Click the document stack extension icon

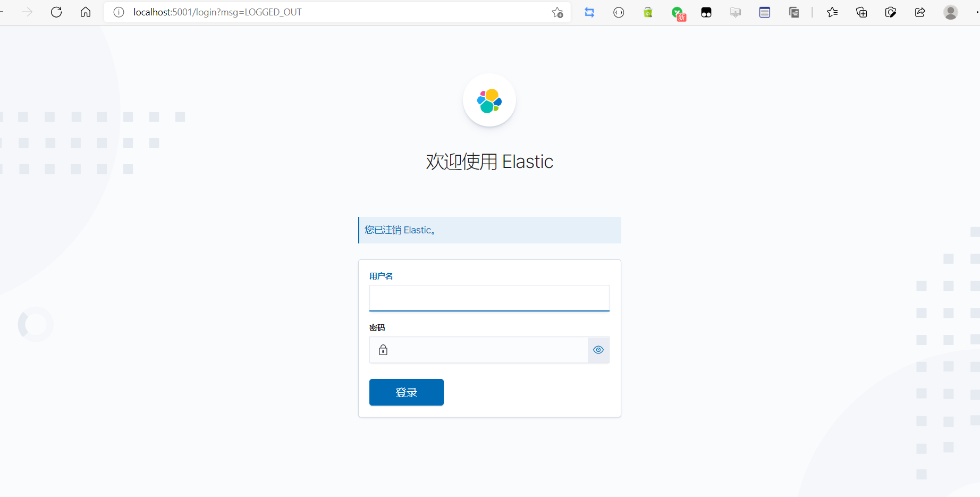(794, 12)
